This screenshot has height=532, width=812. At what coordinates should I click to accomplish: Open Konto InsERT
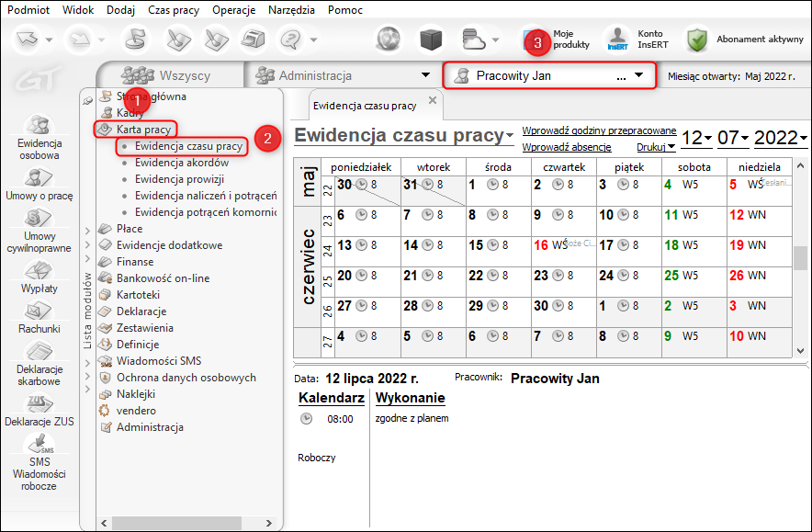pyautogui.click(x=637, y=40)
